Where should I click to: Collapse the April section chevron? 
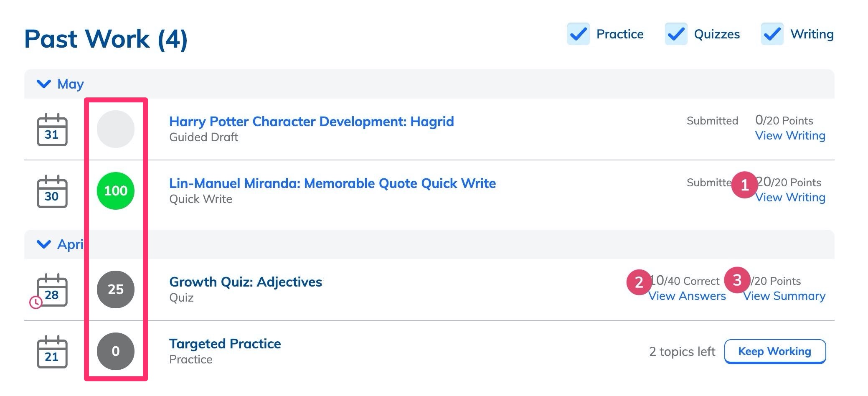click(44, 244)
